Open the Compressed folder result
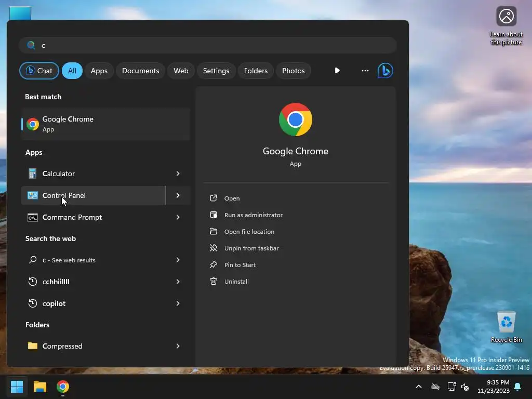Screen dimensions: 532x399 pyautogui.click(x=94, y=346)
